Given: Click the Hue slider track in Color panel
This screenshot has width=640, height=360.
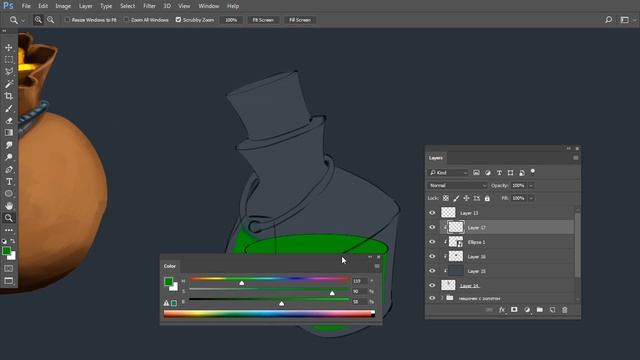Looking at the screenshot, I should coord(269,279).
